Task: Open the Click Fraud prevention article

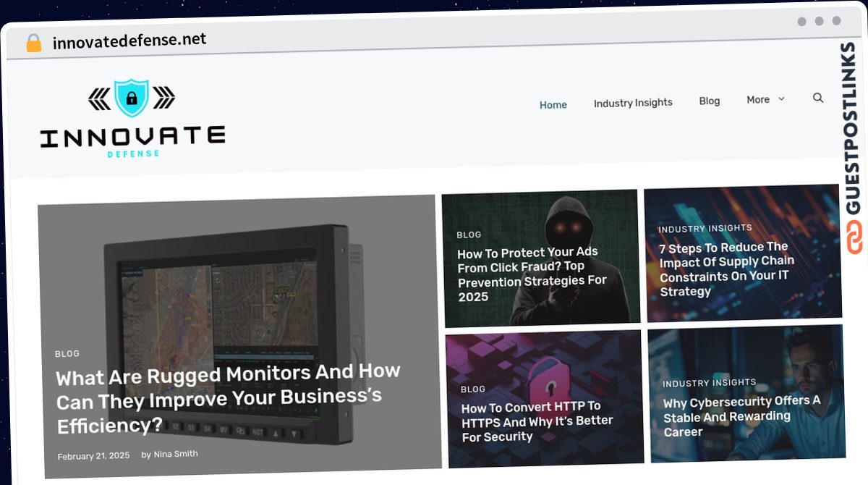Action: (x=532, y=274)
